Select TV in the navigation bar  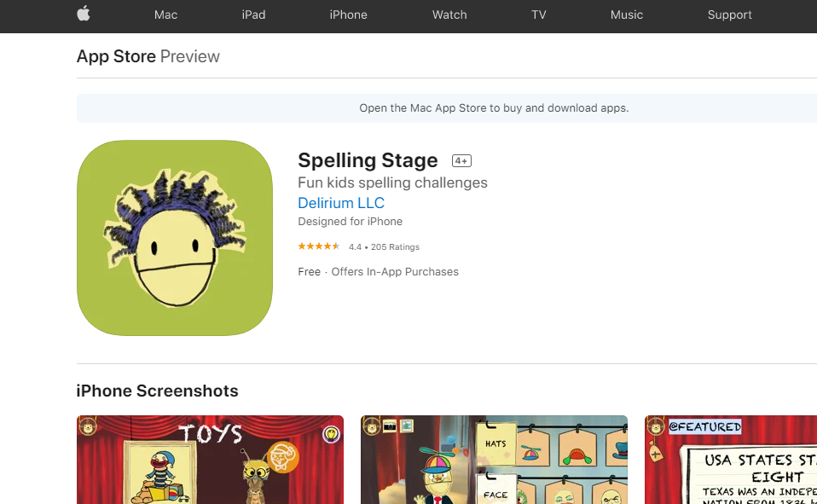(x=539, y=14)
